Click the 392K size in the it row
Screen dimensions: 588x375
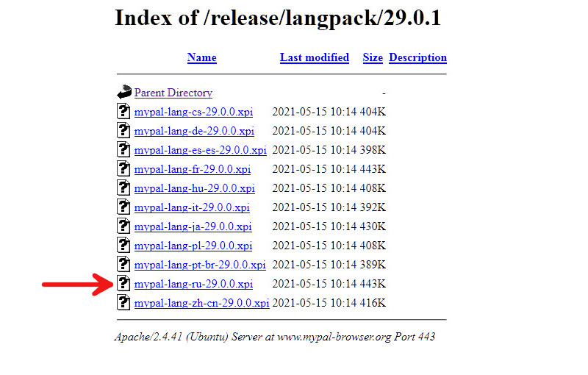click(x=373, y=207)
